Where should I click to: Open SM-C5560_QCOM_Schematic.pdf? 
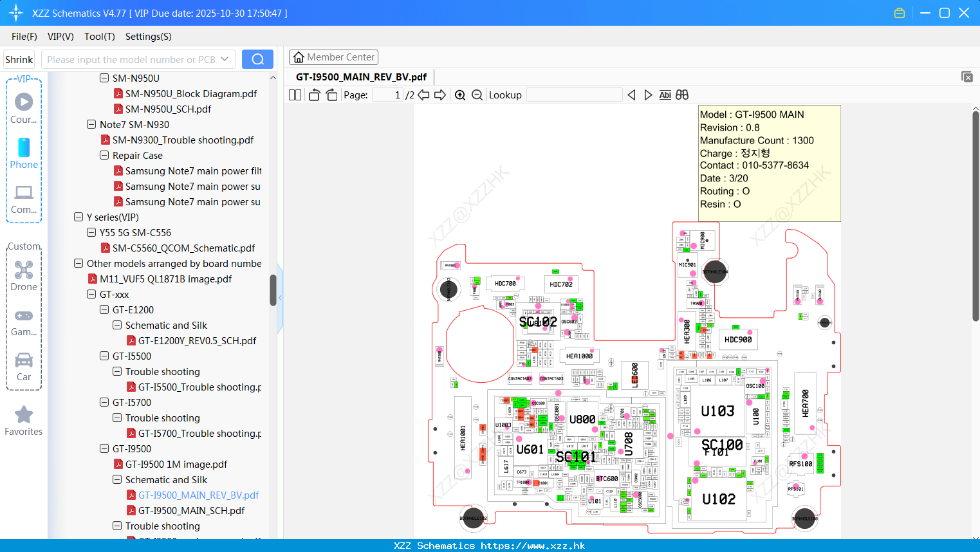[183, 248]
